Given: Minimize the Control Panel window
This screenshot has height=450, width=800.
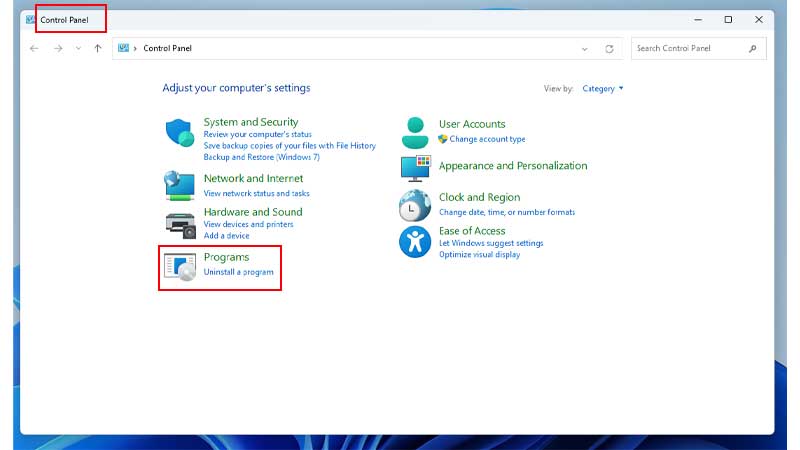Looking at the screenshot, I should pyautogui.click(x=698, y=20).
